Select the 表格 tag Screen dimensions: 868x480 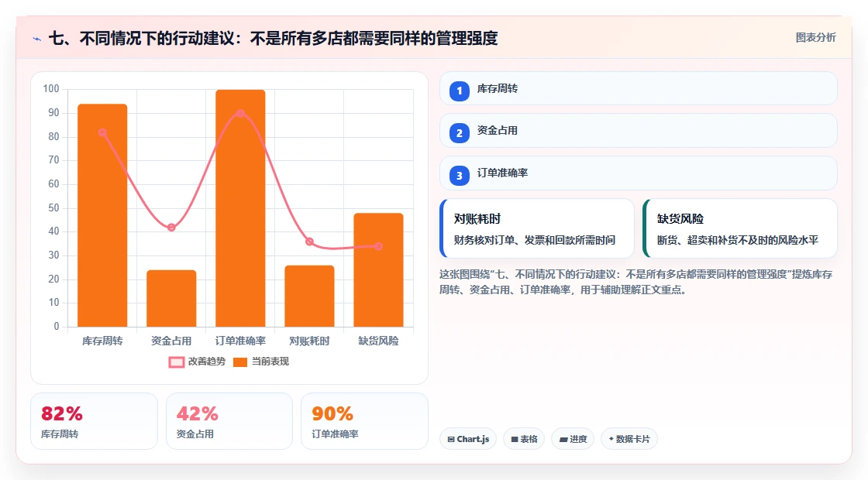(524, 439)
